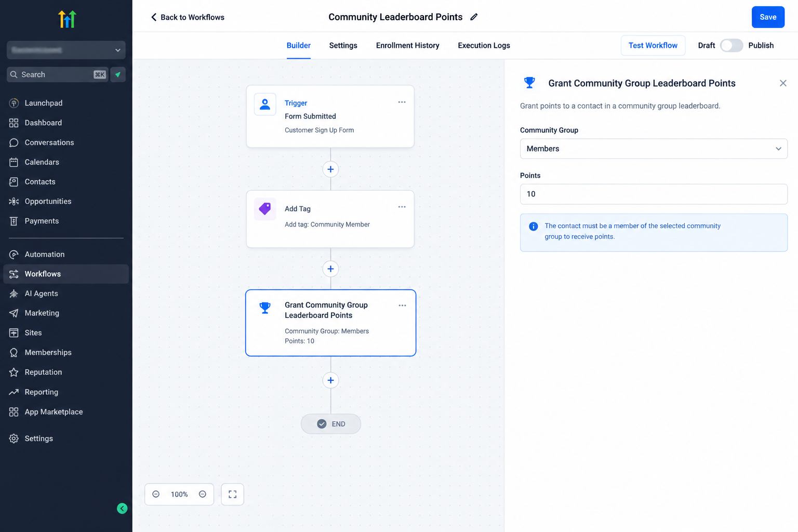
Task: Open the Settings tab of the workflow
Action: click(x=343, y=46)
